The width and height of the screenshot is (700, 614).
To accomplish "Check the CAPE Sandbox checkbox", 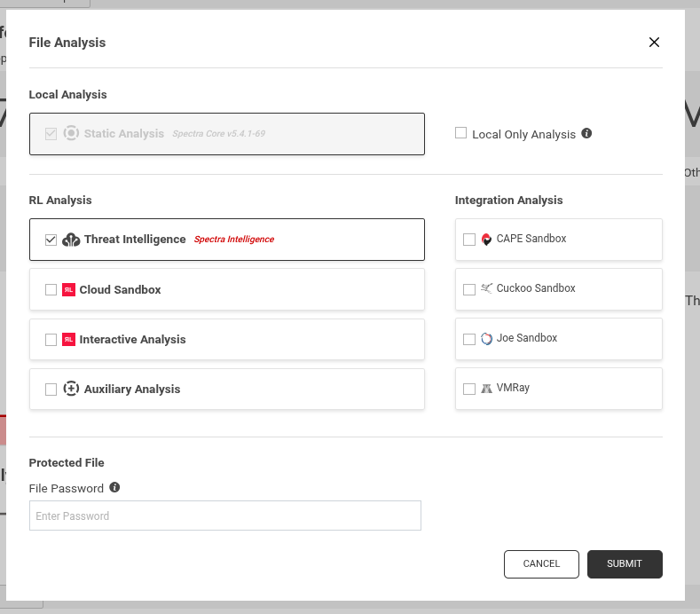I will [469, 240].
